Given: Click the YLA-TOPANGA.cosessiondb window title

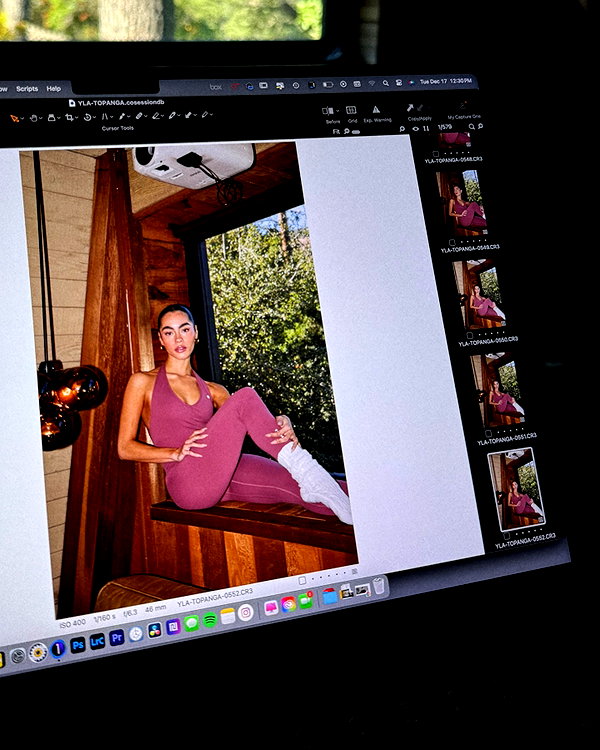Looking at the screenshot, I should click(x=117, y=102).
